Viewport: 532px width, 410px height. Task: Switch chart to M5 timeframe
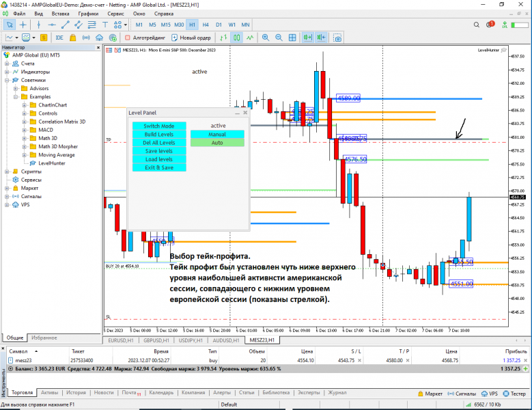coord(152,25)
